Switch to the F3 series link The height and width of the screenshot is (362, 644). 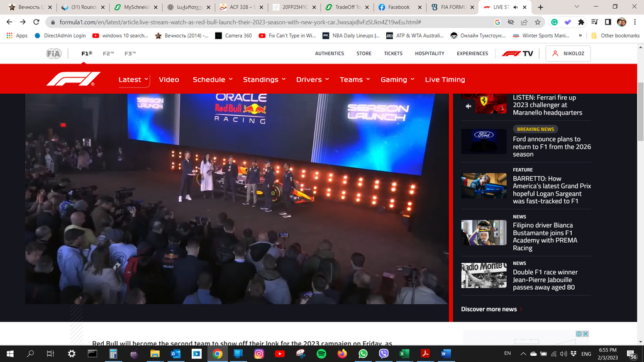tap(130, 53)
